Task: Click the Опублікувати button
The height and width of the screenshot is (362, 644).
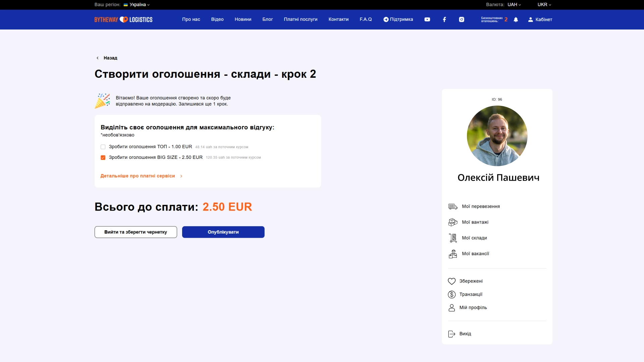Action: click(x=223, y=232)
